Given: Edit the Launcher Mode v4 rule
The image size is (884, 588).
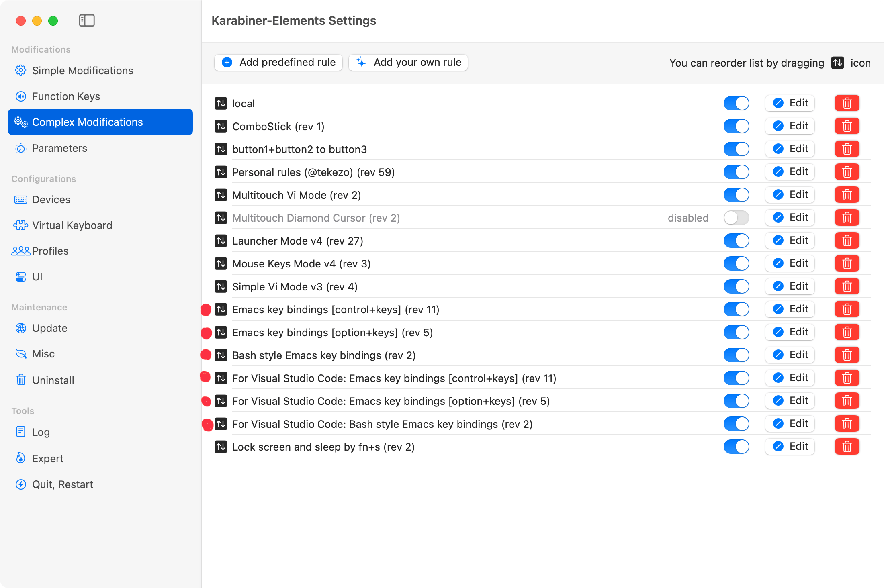Looking at the screenshot, I should pyautogui.click(x=790, y=241).
